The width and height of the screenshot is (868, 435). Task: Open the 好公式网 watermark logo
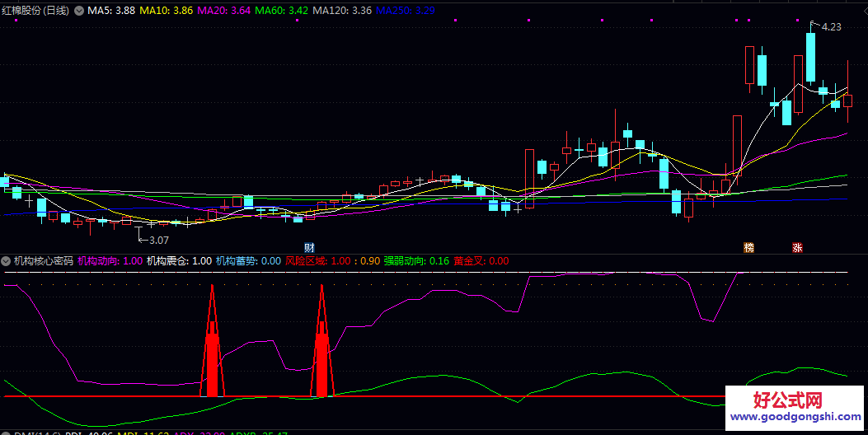(x=789, y=400)
